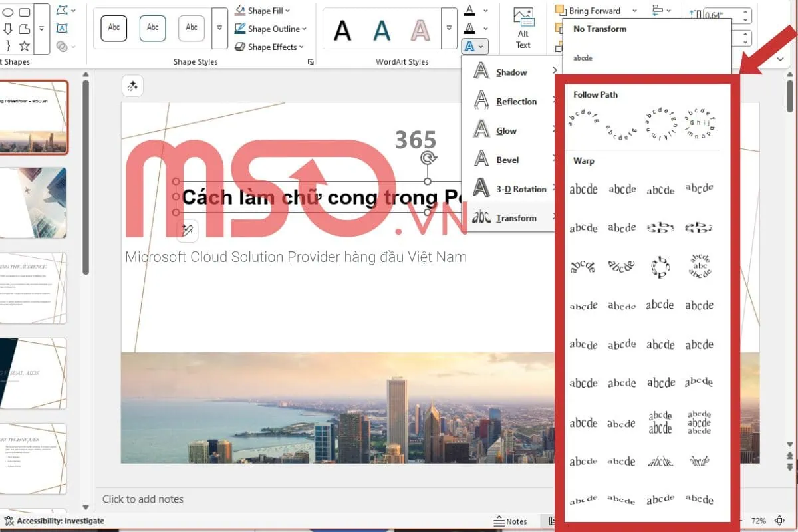The width and height of the screenshot is (798, 532).
Task: Select the second slide thumbnail
Action: pyautogui.click(x=33, y=203)
